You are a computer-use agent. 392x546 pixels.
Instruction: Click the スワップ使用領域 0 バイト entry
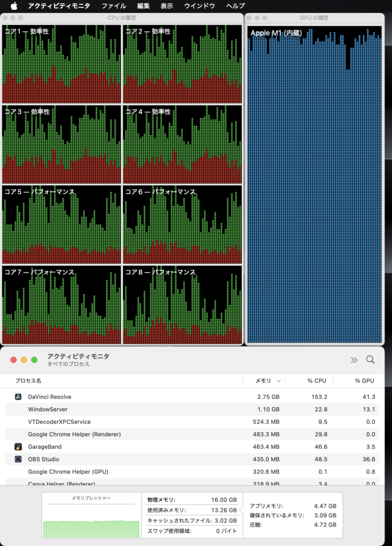pos(192,531)
